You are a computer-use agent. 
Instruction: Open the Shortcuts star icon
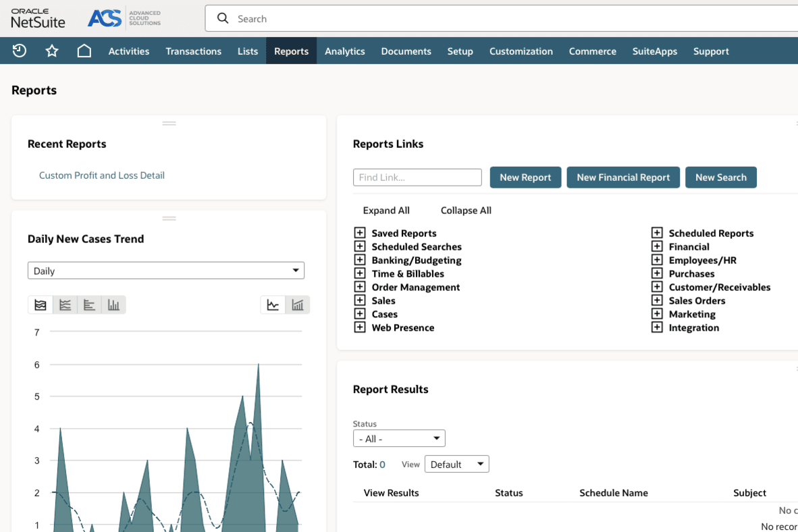click(x=52, y=51)
